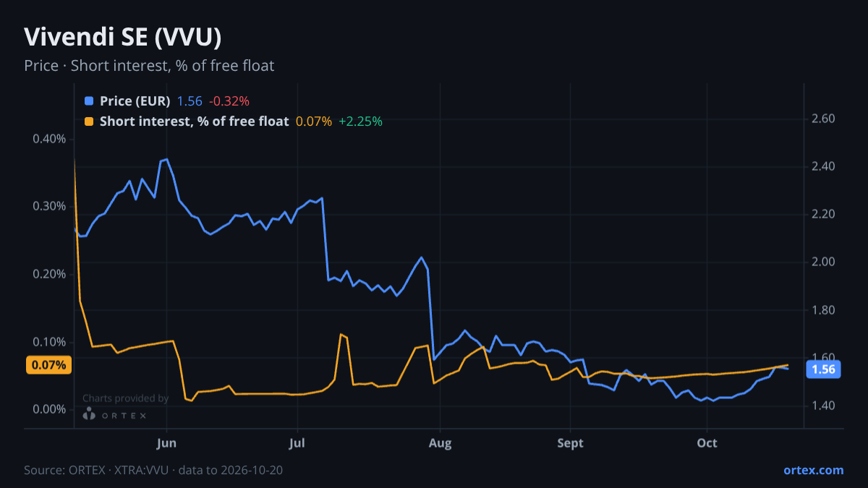This screenshot has height=488, width=868.
Task: Click the 1.56 price value in legend
Action: point(190,101)
